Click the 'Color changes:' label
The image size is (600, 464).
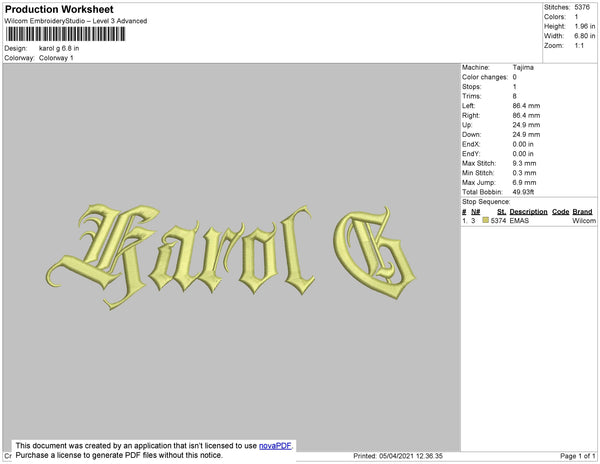point(485,77)
